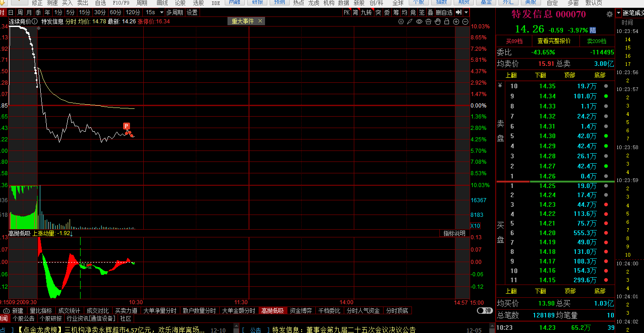Zoom out with the minus circle icon

(x=465, y=21)
